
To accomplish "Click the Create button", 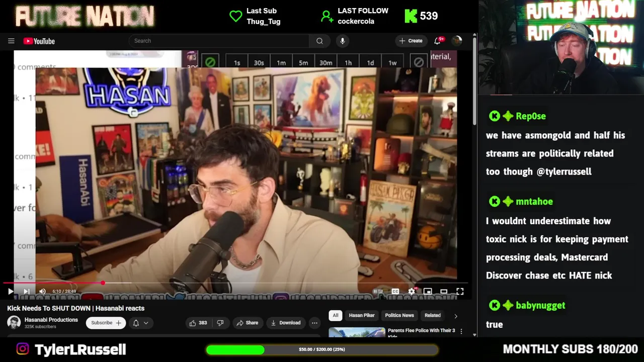I will (x=411, y=41).
